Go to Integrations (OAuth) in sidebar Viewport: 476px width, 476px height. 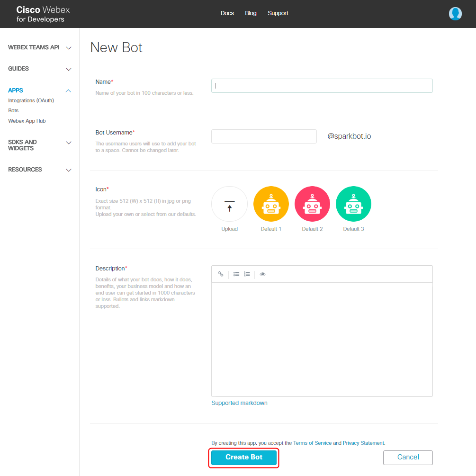pos(31,100)
